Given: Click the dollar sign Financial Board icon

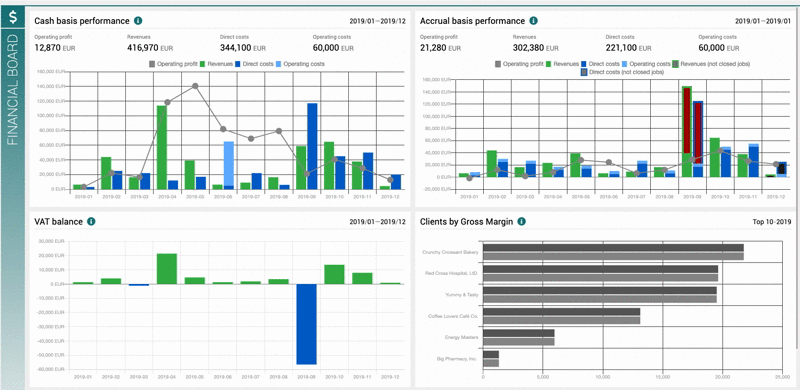Looking at the screenshot, I should [13, 17].
